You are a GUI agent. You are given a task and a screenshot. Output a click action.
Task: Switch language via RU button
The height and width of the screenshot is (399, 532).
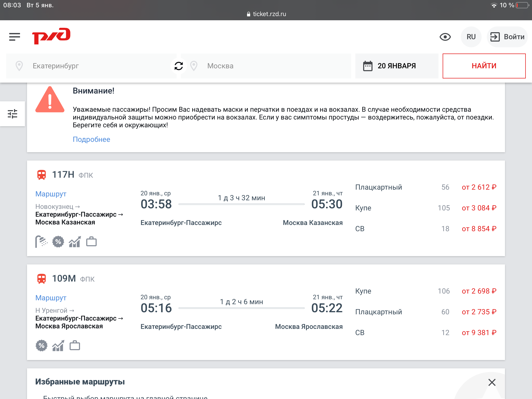471,37
